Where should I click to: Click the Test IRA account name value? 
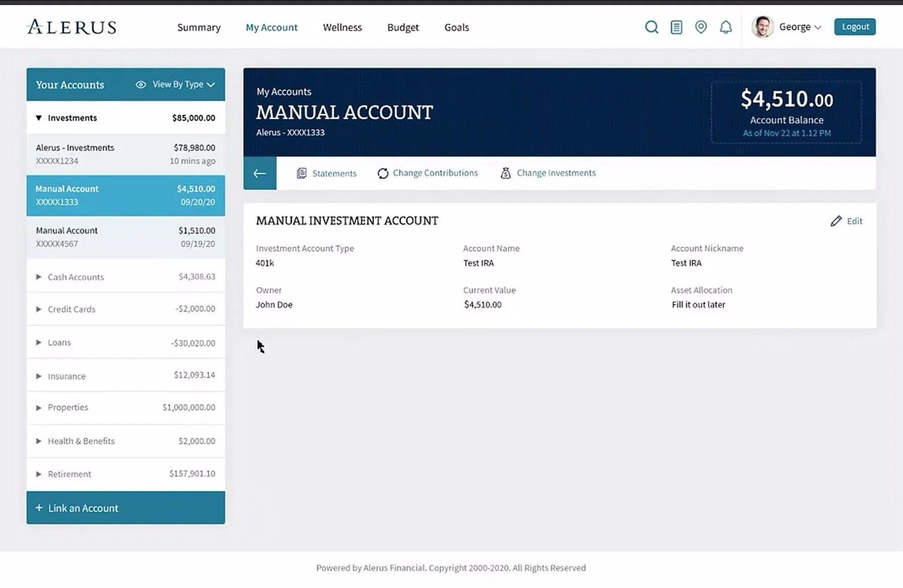point(478,263)
